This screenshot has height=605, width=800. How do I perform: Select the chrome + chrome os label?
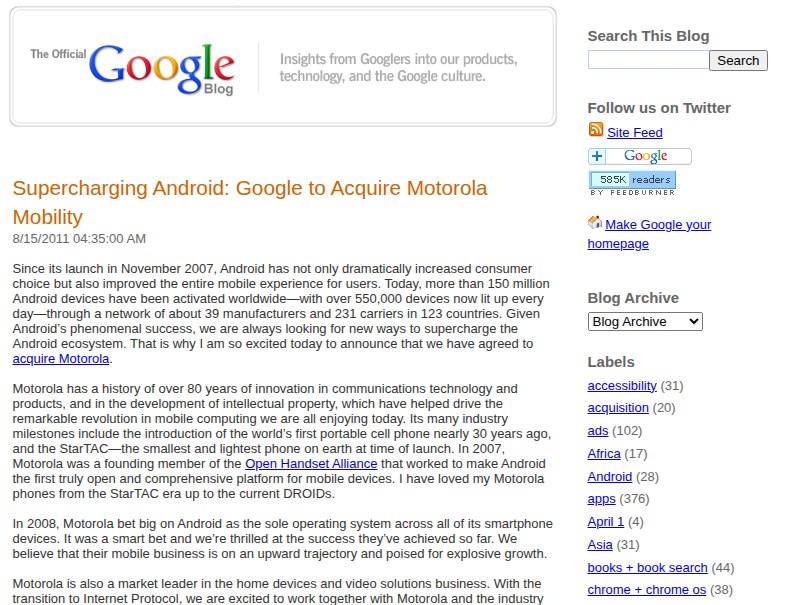click(647, 590)
